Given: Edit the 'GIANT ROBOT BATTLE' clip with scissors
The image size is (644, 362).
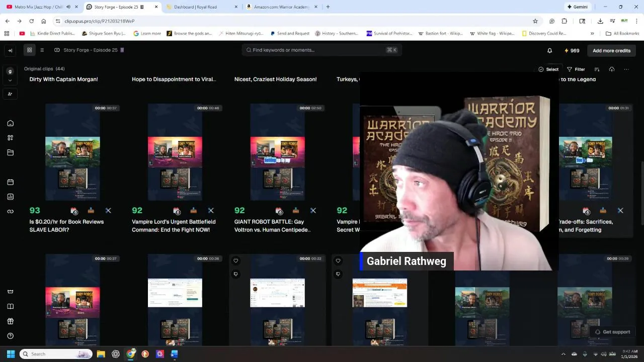Looking at the screenshot, I should click(x=313, y=211).
